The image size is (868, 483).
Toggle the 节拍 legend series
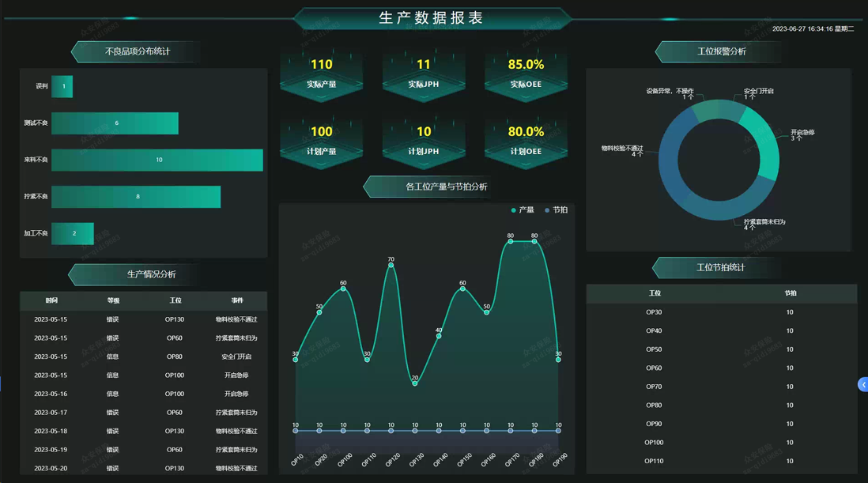point(556,210)
